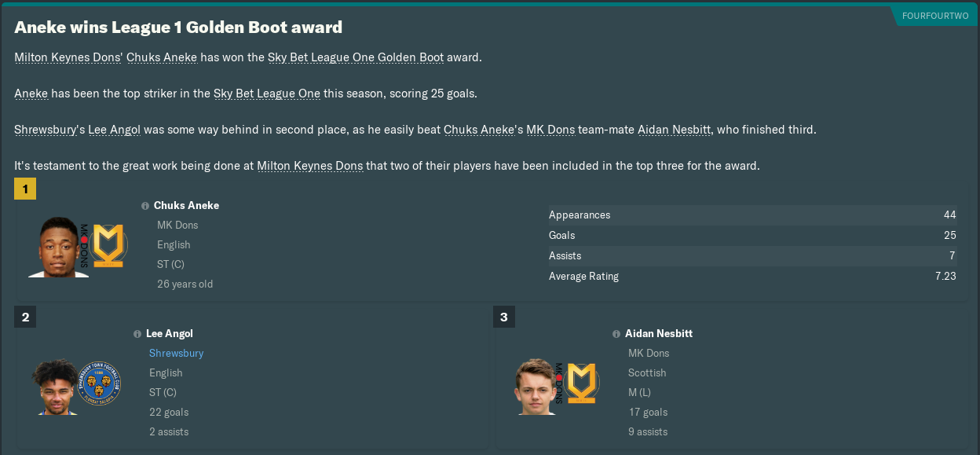Screen dimensions: 980x455
Task: Click MK Dons badge on Aidan Nesbitt's card
Action: tap(580, 383)
